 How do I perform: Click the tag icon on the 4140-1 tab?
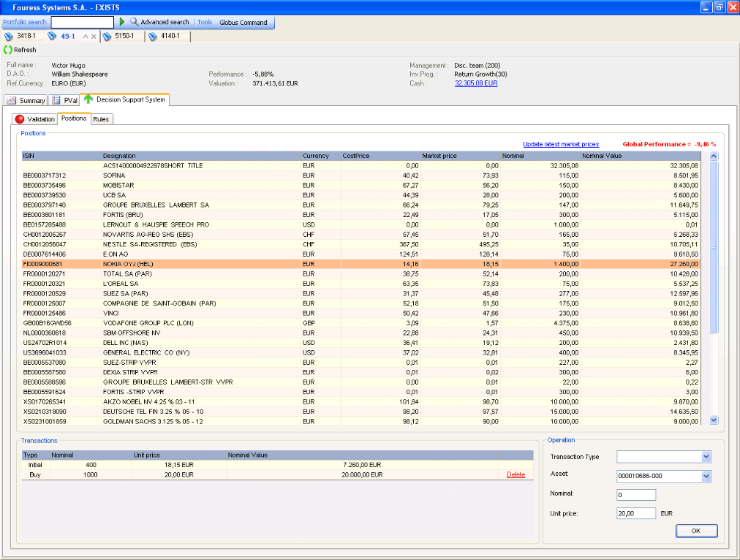click(153, 37)
